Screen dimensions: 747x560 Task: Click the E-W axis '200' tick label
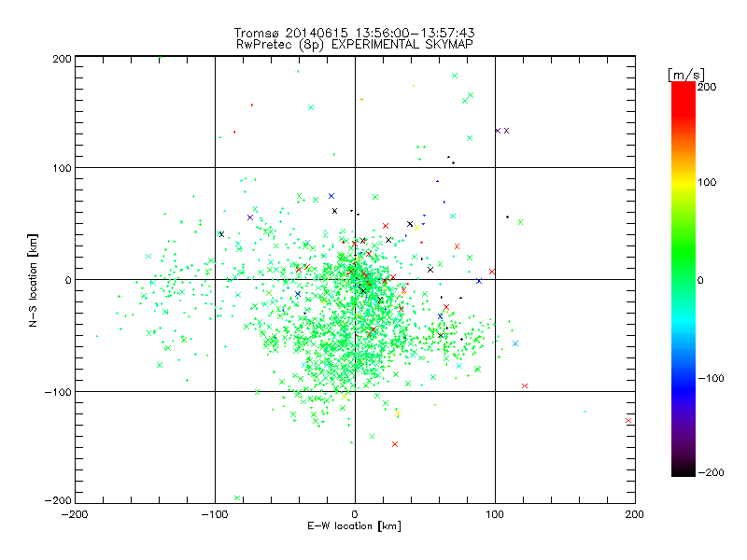[634, 514]
